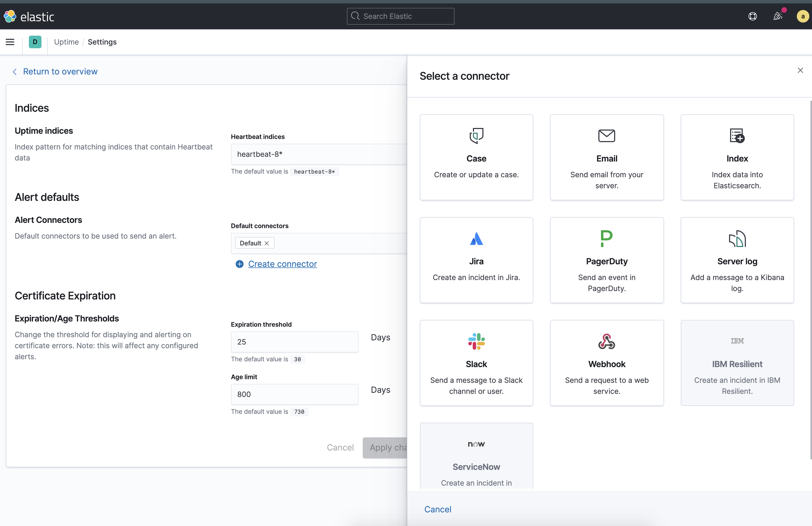Pick the Index connector icon
This screenshot has width=812, height=526.
(737, 136)
